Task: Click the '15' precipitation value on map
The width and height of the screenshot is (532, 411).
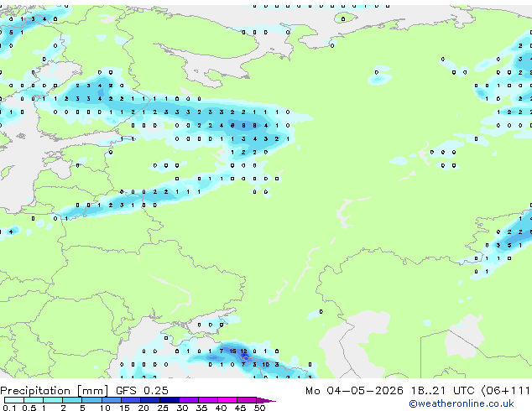Action: (x=232, y=351)
